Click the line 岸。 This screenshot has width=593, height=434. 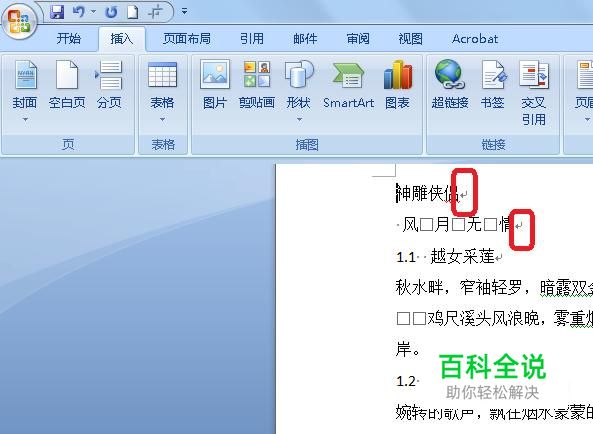pyautogui.click(x=407, y=349)
